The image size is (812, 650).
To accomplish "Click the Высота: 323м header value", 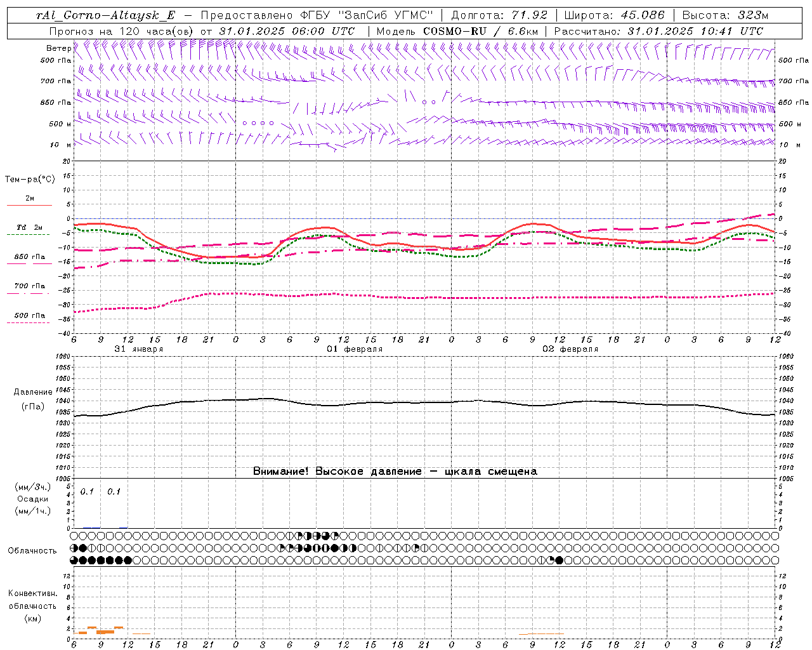I will pyautogui.click(x=726, y=16).
